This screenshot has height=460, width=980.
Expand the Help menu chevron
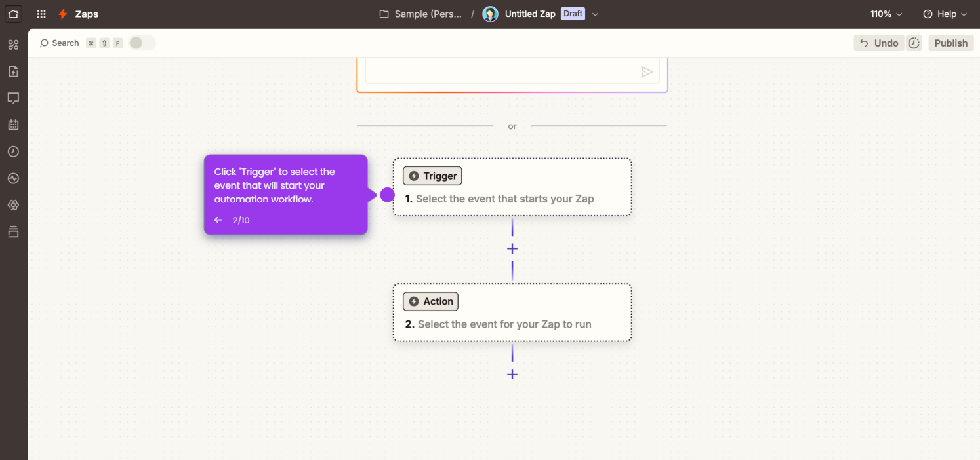tap(964, 14)
